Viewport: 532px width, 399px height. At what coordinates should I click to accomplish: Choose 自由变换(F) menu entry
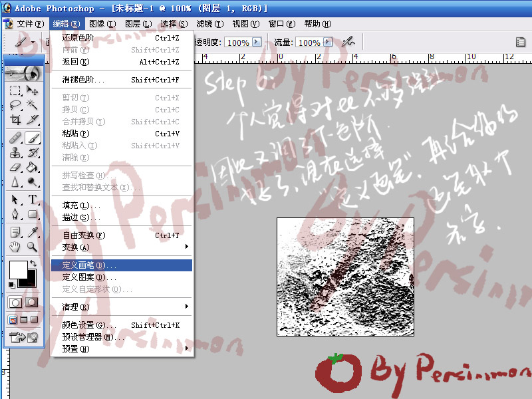click(x=122, y=235)
